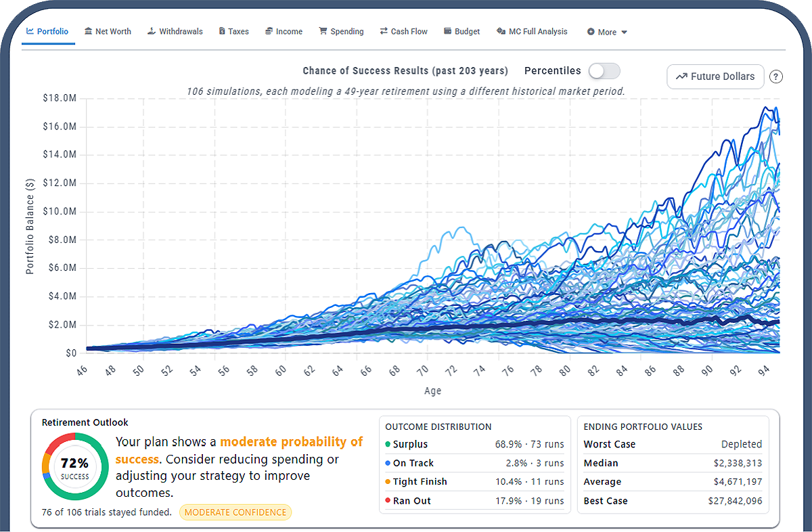The width and height of the screenshot is (812, 532).
Task: Click the Cash Flow arrows icon
Action: 384,31
